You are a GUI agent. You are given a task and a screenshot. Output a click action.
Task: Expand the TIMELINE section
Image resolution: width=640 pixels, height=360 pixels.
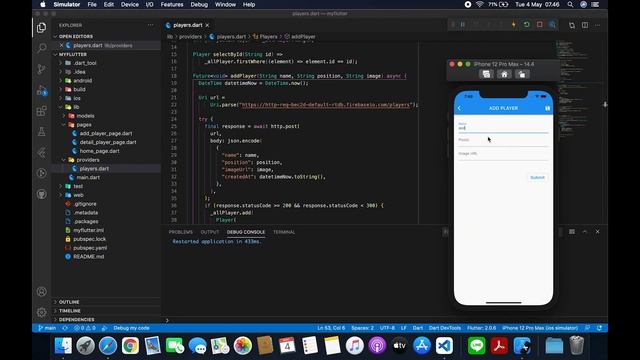(69, 311)
